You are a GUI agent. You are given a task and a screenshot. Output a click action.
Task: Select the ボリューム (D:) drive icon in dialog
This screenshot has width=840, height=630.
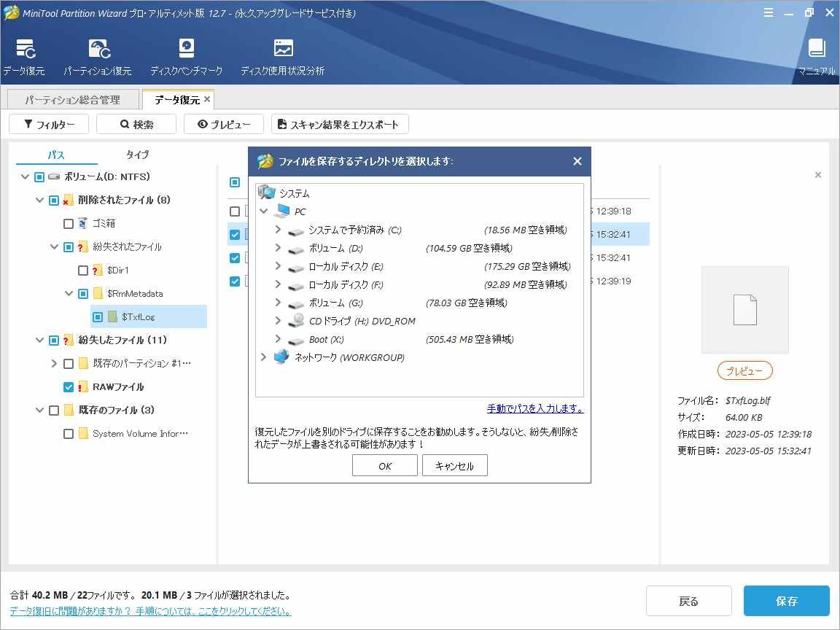click(x=296, y=249)
